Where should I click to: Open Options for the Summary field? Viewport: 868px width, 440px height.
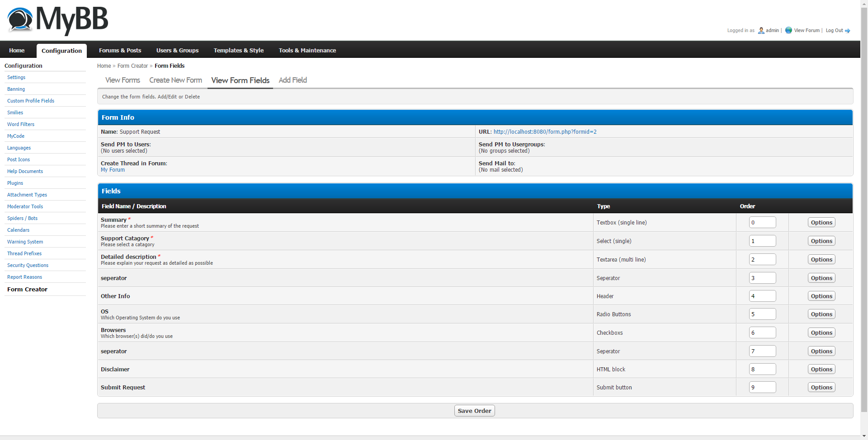click(821, 223)
